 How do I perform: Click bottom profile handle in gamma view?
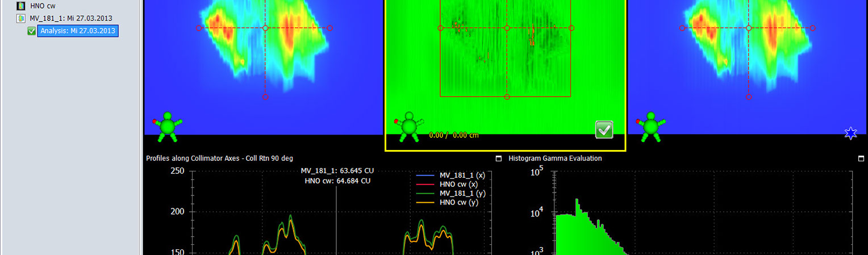pos(507,97)
